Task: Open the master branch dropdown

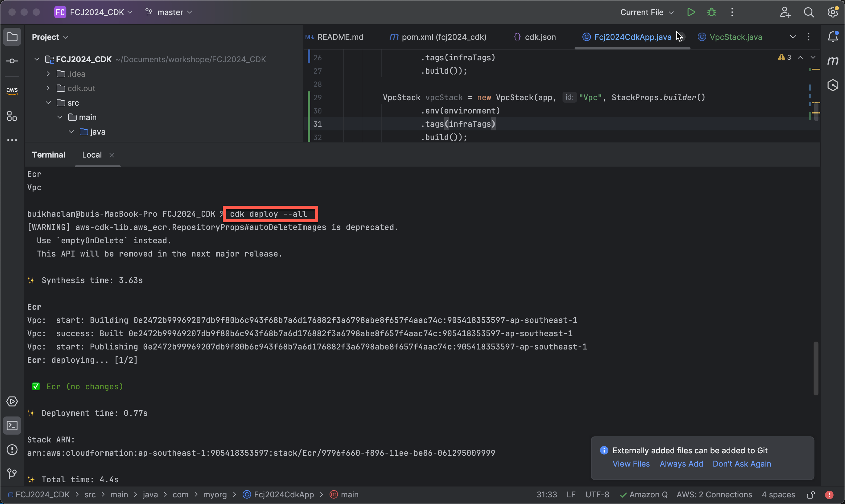Action: click(x=169, y=12)
